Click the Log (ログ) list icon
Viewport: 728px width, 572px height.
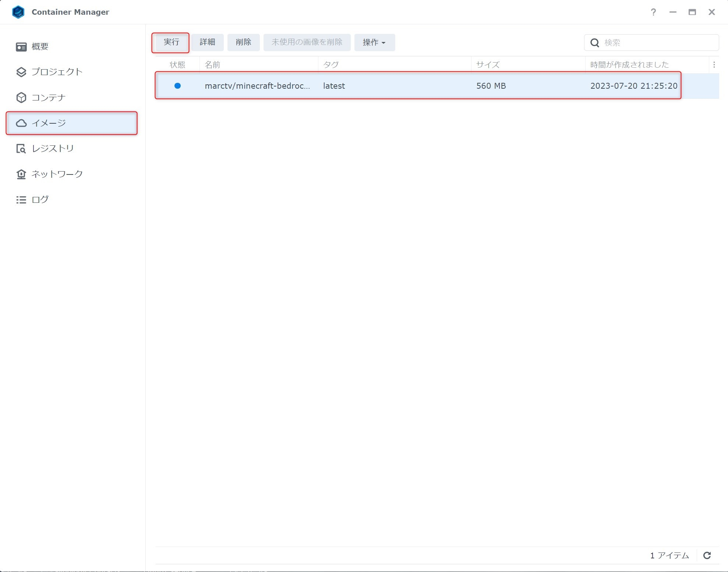[x=21, y=200]
